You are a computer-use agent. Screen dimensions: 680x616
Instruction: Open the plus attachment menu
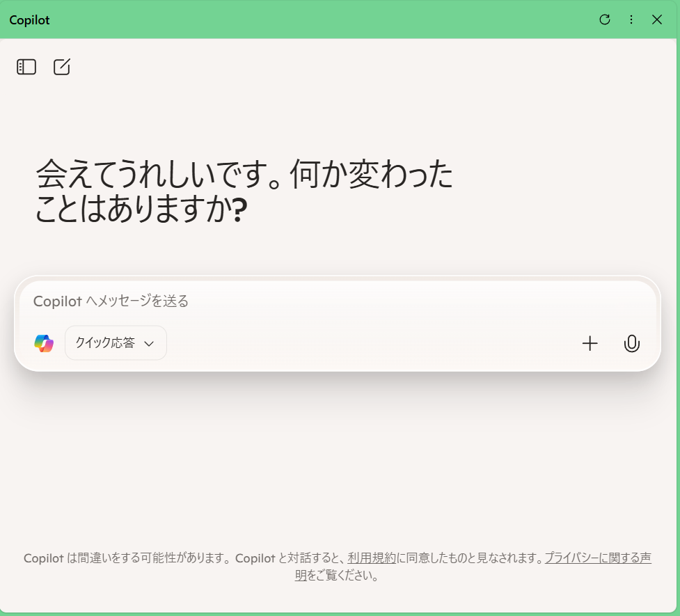590,343
